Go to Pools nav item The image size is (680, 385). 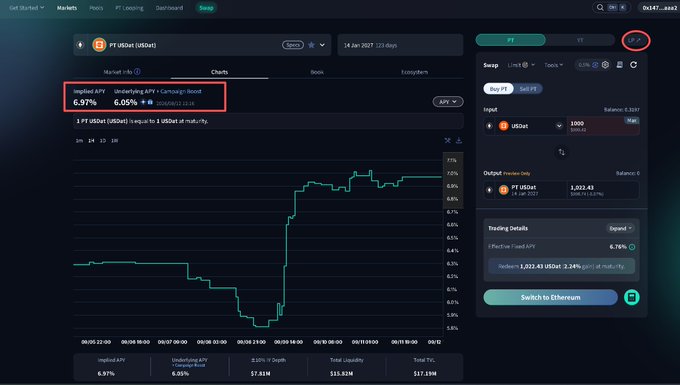tap(96, 8)
